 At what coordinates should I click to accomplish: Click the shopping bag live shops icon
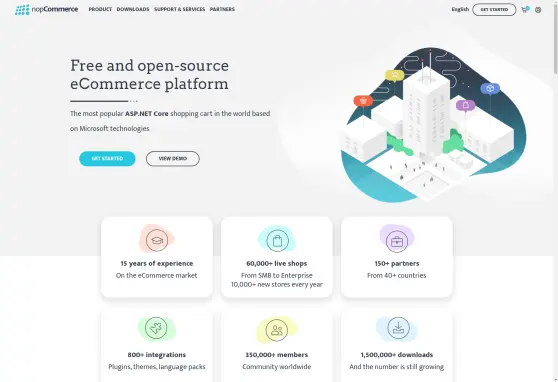pyautogui.click(x=277, y=240)
